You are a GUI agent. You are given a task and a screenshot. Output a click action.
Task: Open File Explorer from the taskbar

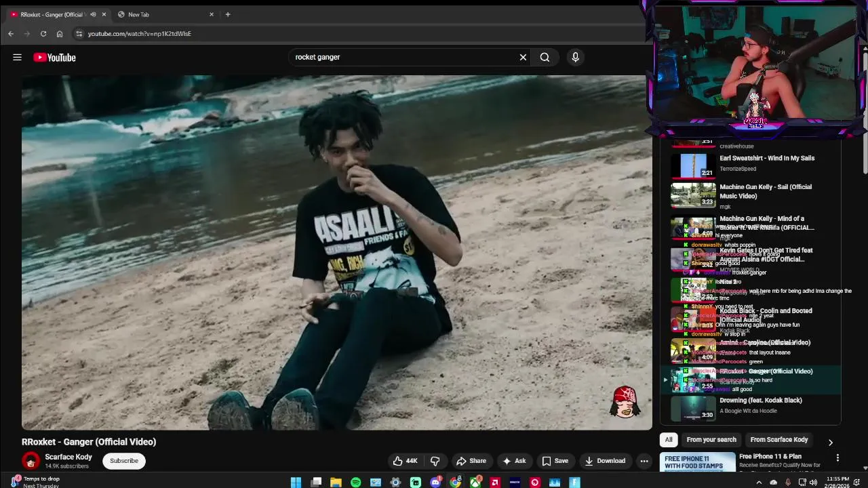pos(336,483)
